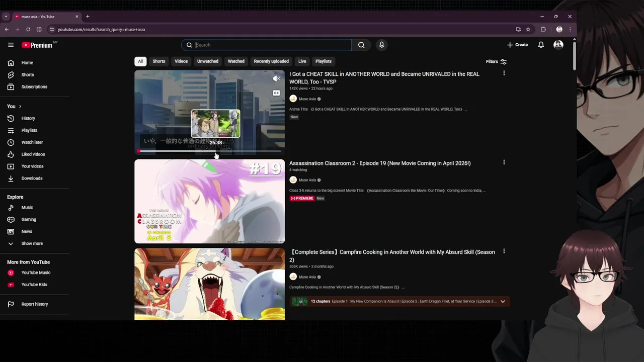Open Downloads in the sidebar
The width and height of the screenshot is (644, 362).
pos(32,178)
